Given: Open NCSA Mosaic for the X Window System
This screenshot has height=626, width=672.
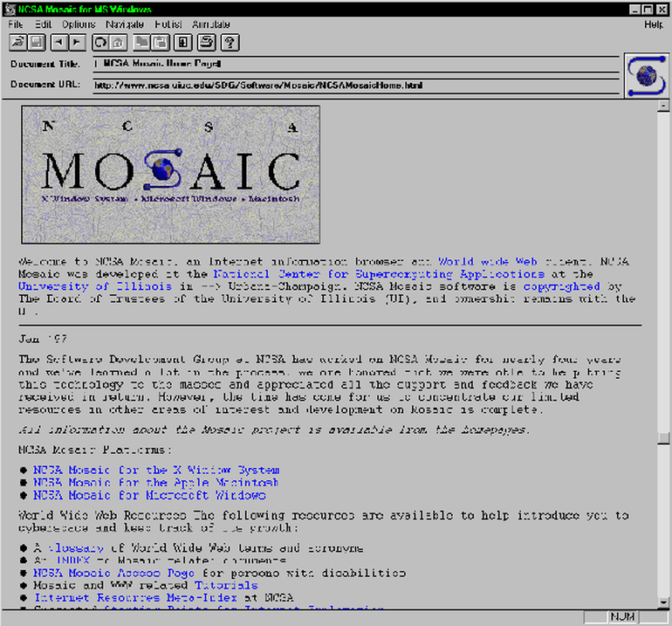Looking at the screenshot, I should tap(156, 471).
